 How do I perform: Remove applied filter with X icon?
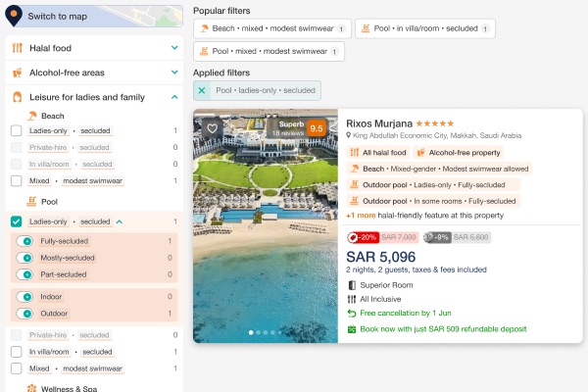coord(202,90)
